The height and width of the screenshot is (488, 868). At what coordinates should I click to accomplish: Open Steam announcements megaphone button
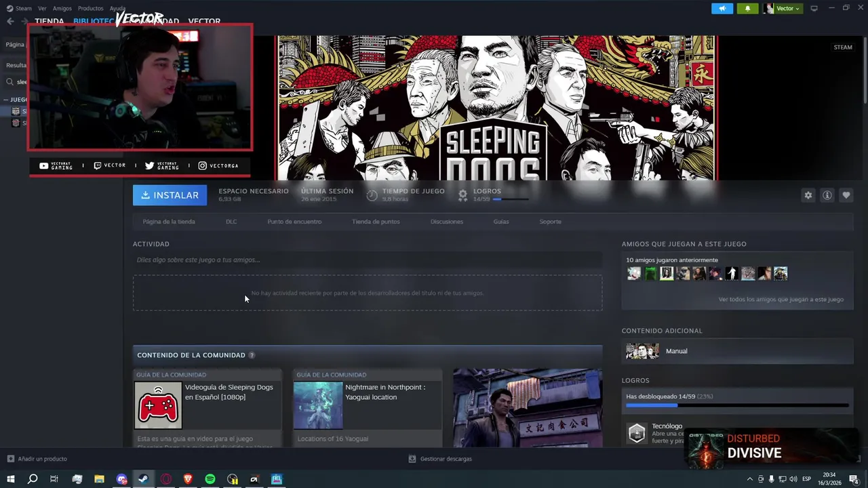point(722,8)
